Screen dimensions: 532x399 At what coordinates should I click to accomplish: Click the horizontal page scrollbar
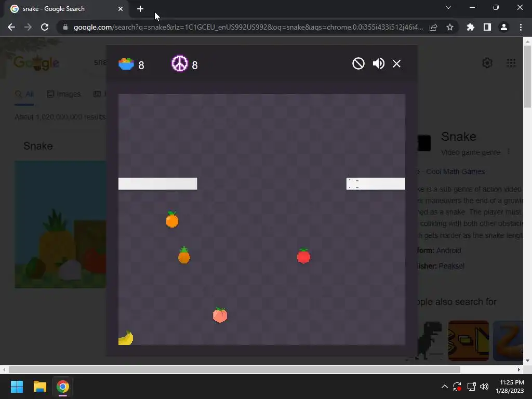(x=234, y=369)
